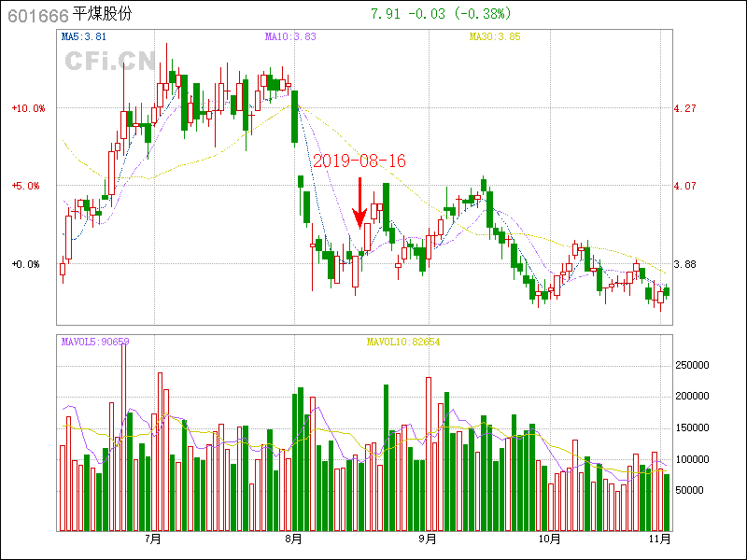Select the 2019-08-16 date annotation
The image size is (747, 560).
coord(359,161)
